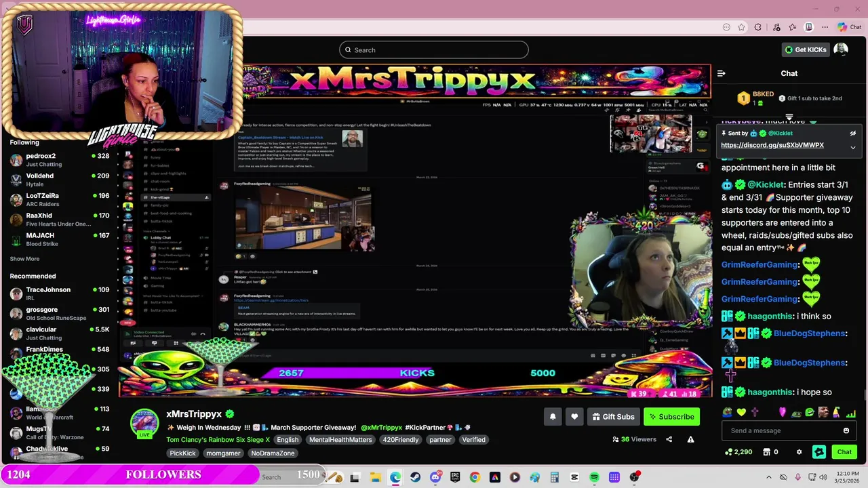The width and height of the screenshot is (868, 488).
Task: Focus the Kick search field
Action: 434,49
